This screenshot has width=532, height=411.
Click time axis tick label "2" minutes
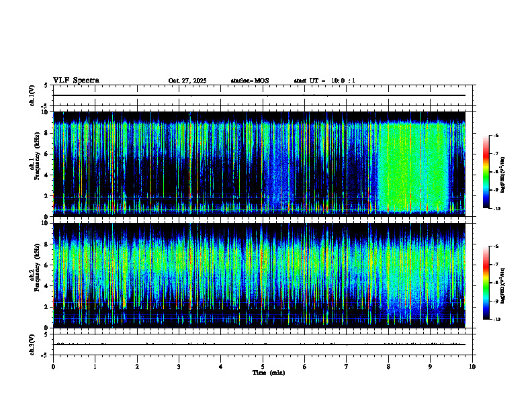click(137, 367)
